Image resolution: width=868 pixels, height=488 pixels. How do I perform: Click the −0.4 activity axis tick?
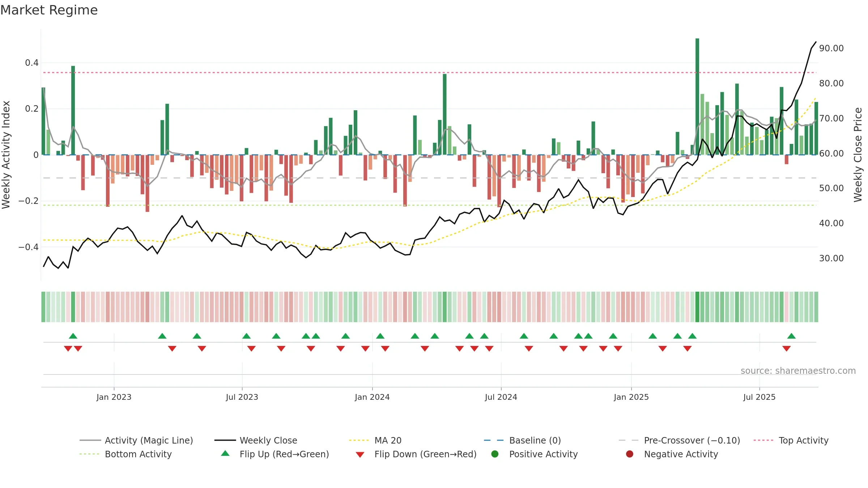click(28, 247)
